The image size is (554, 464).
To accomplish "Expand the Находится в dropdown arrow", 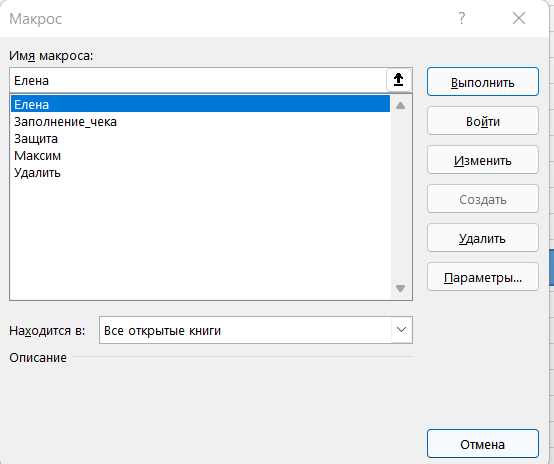I will (401, 330).
